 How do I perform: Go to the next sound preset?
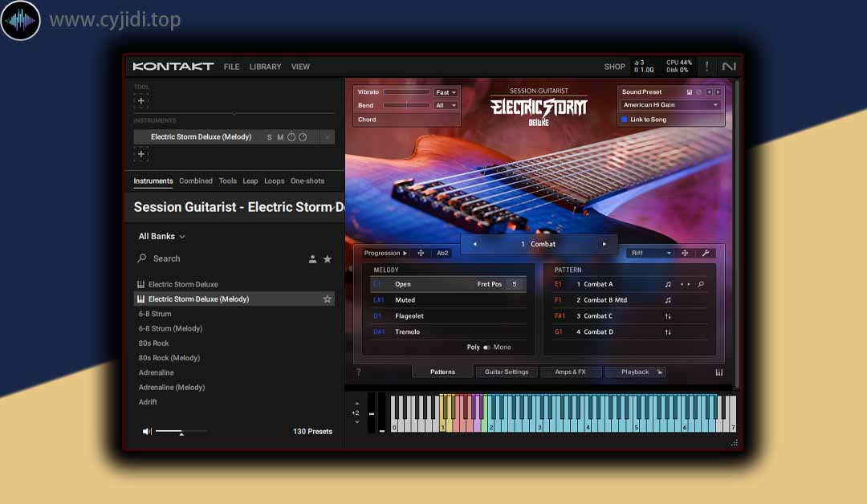(718, 92)
